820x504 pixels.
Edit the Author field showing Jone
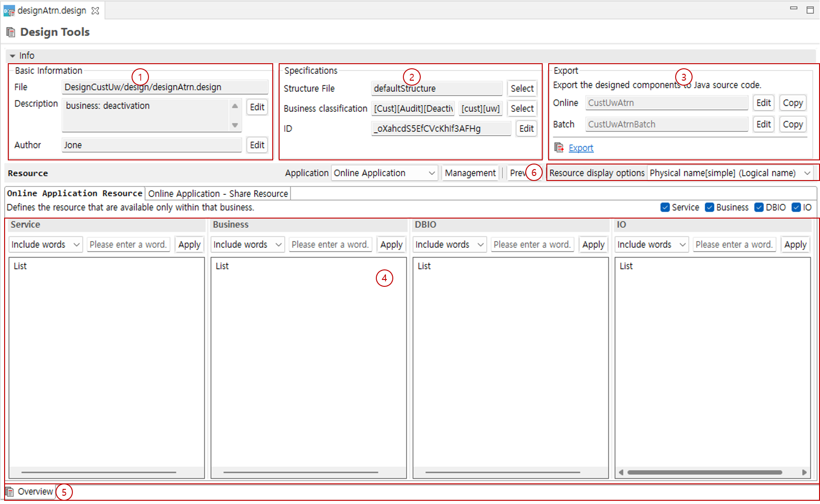[x=257, y=145]
